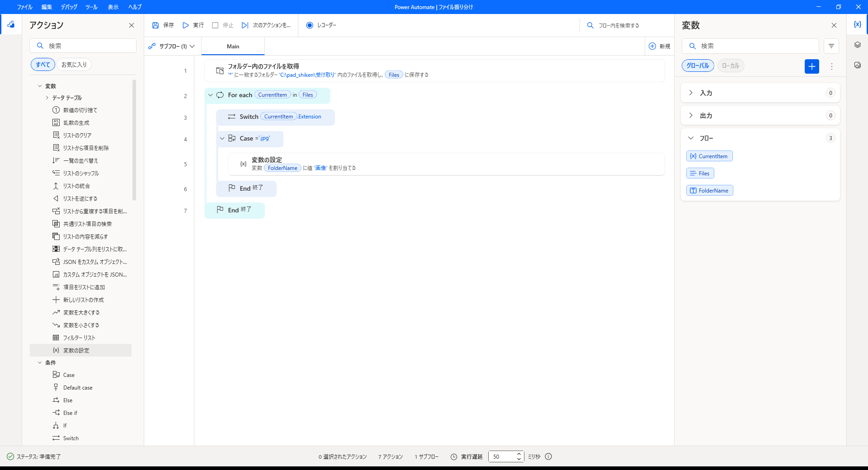This screenshot has width=868, height=470.
Task: Select the フォルダー内のファイルを取得 action step
Action: pyautogui.click(x=434, y=70)
